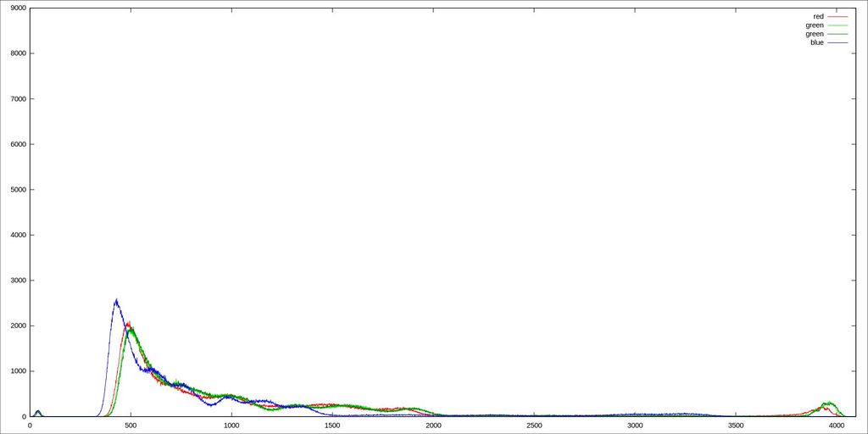The width and height of the screenshot is (868, 434).
Task: Click the y-axis label 5000
Action: [x=19, y=190]
